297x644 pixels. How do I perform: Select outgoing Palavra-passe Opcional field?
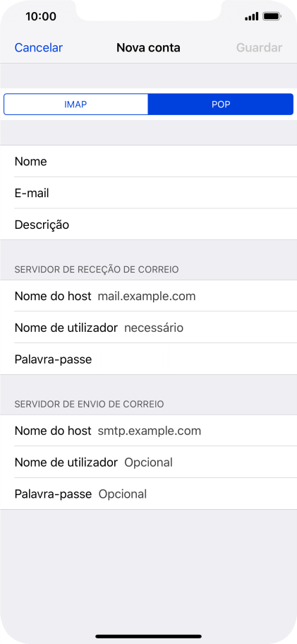148,494
